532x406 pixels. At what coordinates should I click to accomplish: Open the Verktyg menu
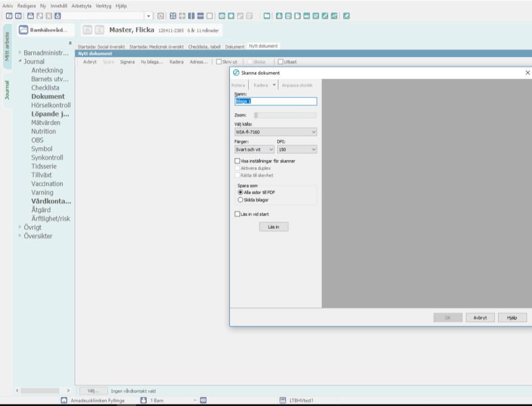(x=104, y=6)
